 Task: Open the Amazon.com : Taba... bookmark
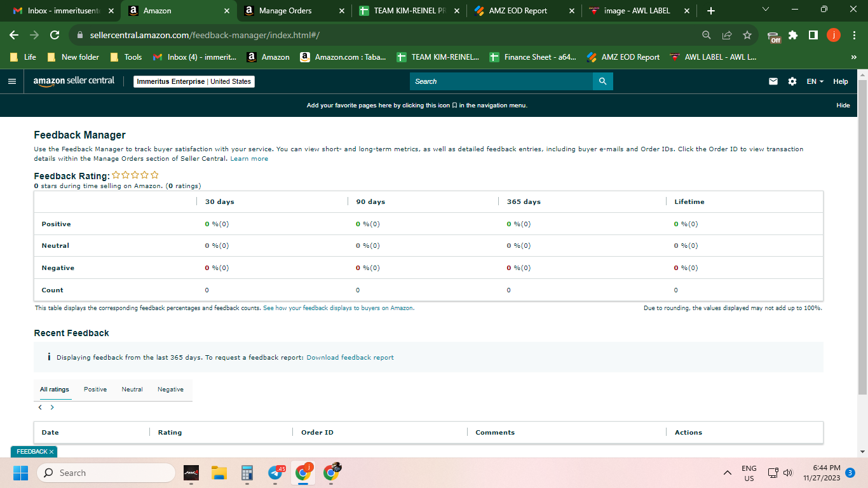[343, 57]
